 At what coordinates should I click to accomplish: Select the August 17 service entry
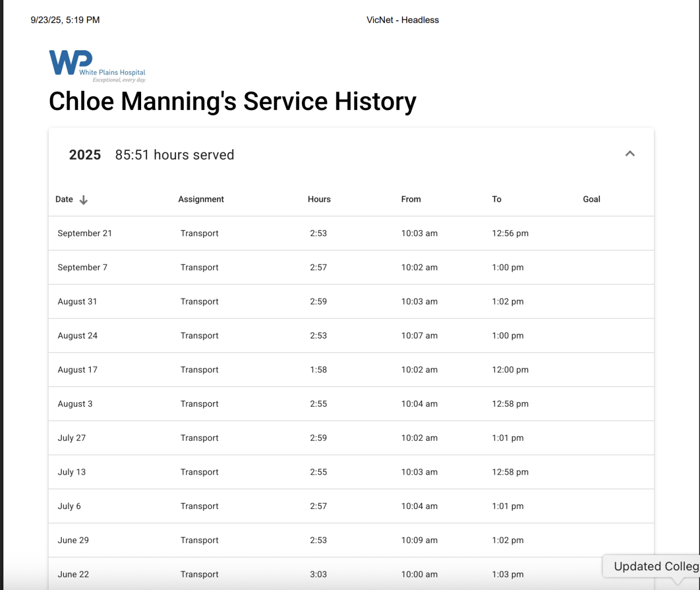click(350, 370)
